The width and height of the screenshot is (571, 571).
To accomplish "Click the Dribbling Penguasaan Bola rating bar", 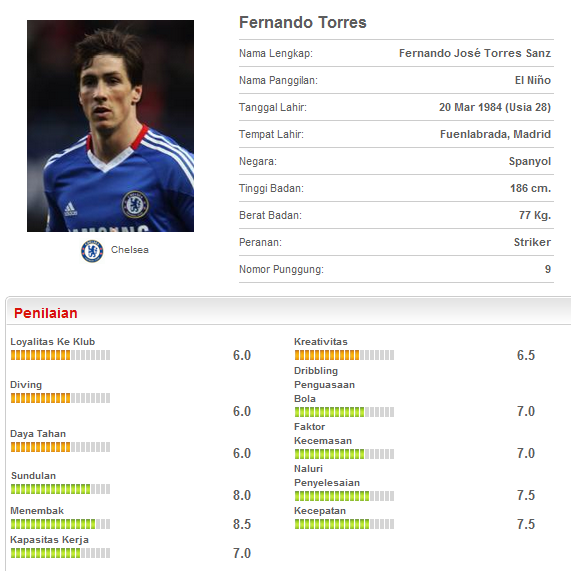I will click(344, 412).
